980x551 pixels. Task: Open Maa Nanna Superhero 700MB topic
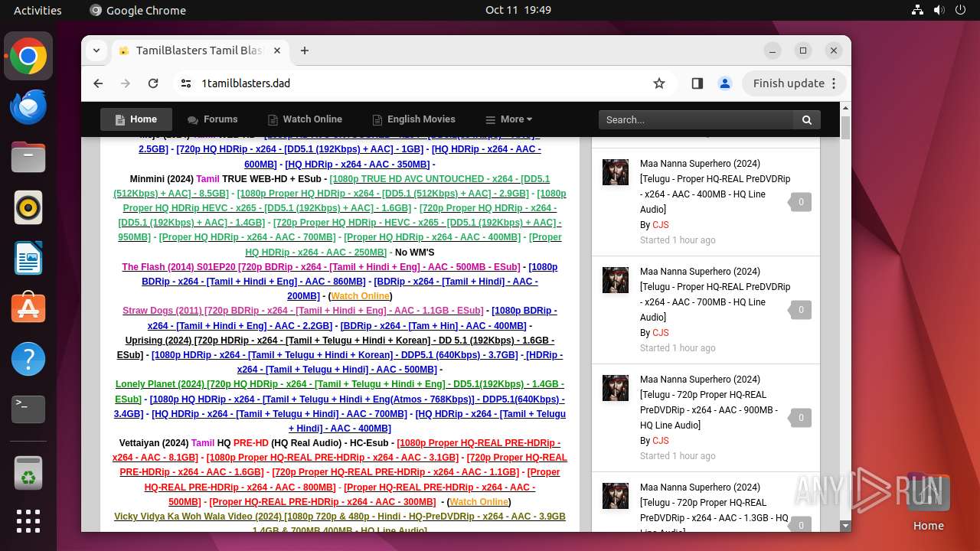tap(715, 294)
